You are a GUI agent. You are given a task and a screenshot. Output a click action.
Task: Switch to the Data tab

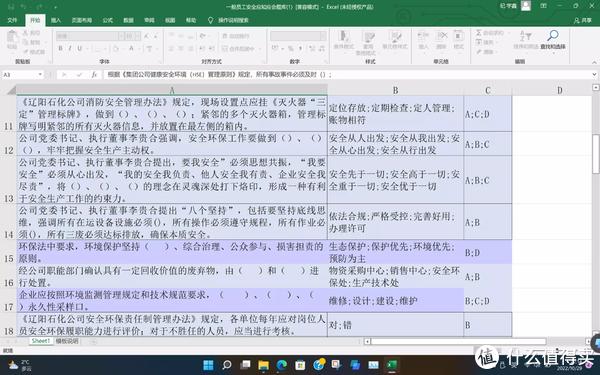[x=129, y=20]
